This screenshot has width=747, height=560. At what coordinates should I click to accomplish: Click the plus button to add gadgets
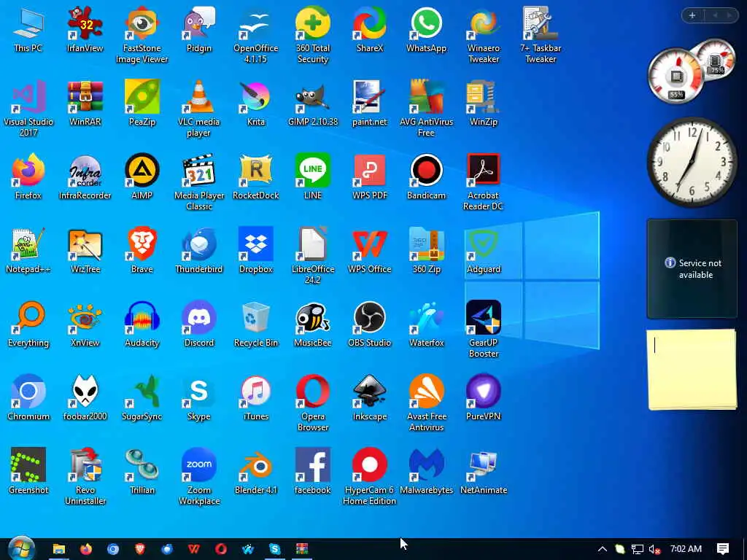pyautogui.click(x=692, y=15)
